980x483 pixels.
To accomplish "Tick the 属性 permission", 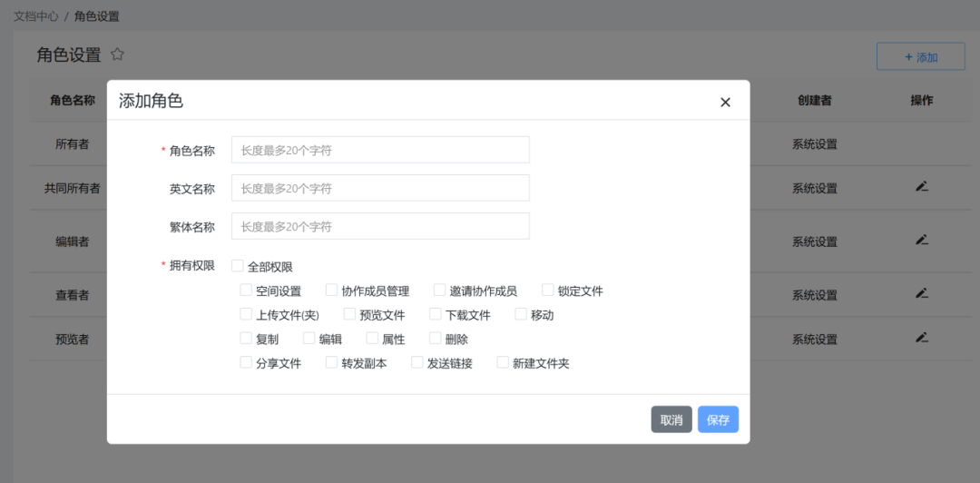I will click(x=372, y=339).
